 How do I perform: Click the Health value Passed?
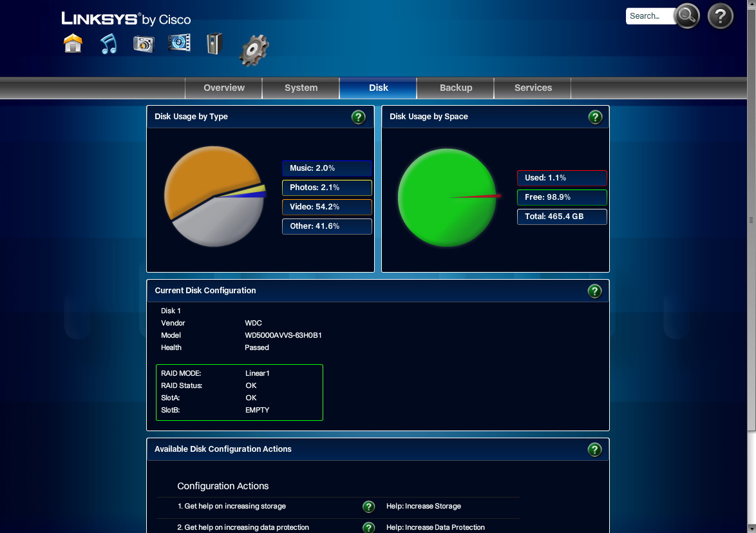coord(256,348)
